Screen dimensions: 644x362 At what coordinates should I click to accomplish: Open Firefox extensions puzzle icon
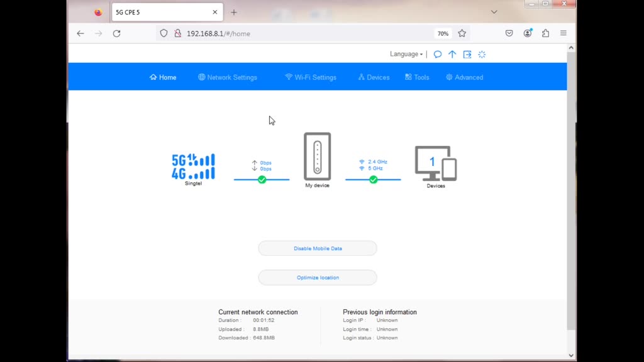pyautogui.click(x=545, y=33)
